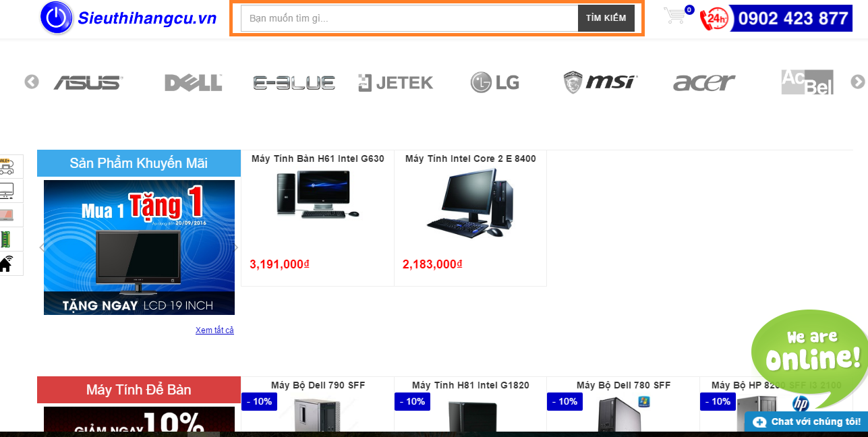Show previous brands in logo carousel
This screenshot has width=868, height=437.
pos(32,82)
